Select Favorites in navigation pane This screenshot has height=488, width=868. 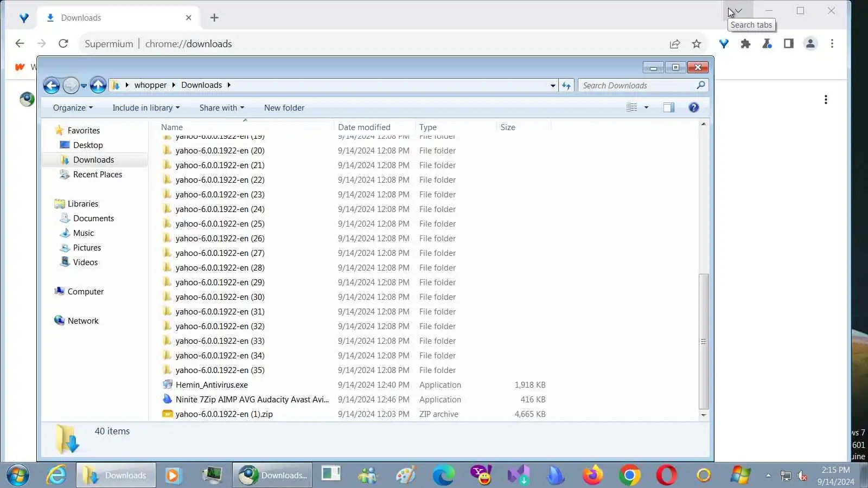point(84,130)
